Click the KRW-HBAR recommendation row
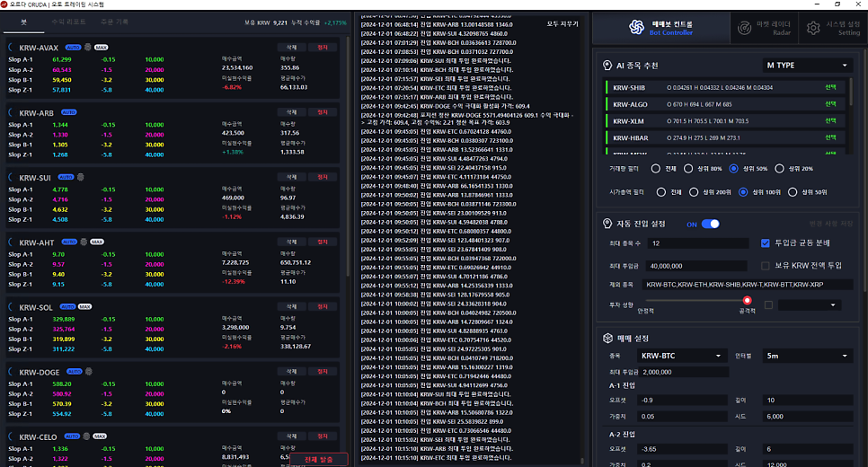868x467 pixels. tap(725, 137)
